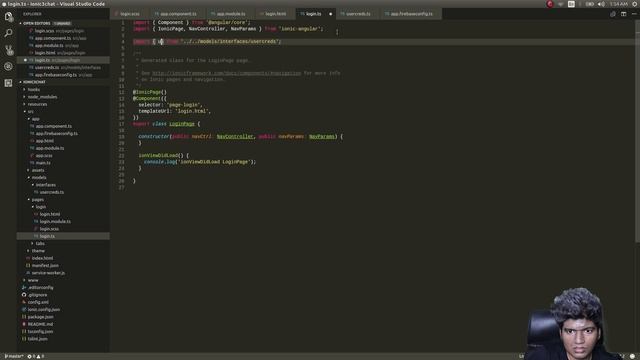The width and height of the screenshot is (640, 360).
Task: Click the errors and warnings status indicator
Action: point(36,356)
